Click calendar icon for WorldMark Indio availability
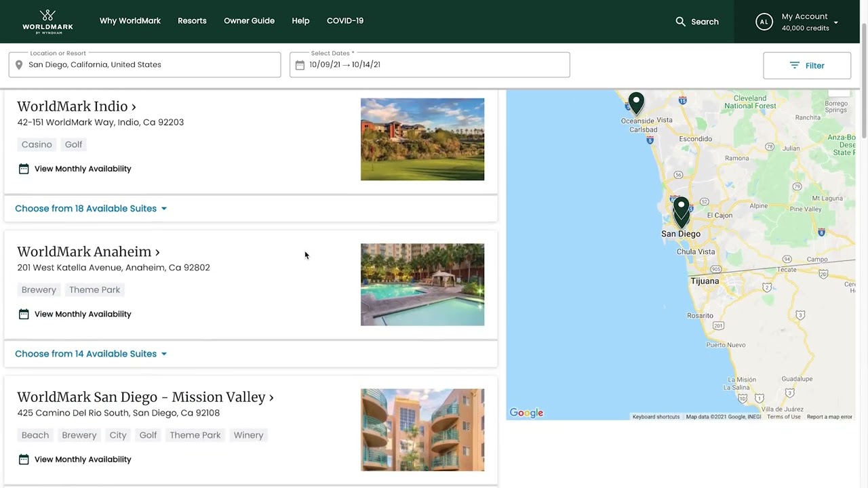Image resolution: width=868 pixels, height=488 pixels. (24, 169)
